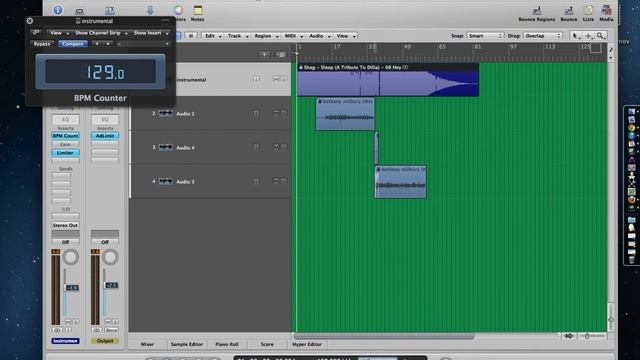The height and width of the screenshot is (360, 640).
Task: Switch to the Score tab
Action: click(x=267, y=344)
